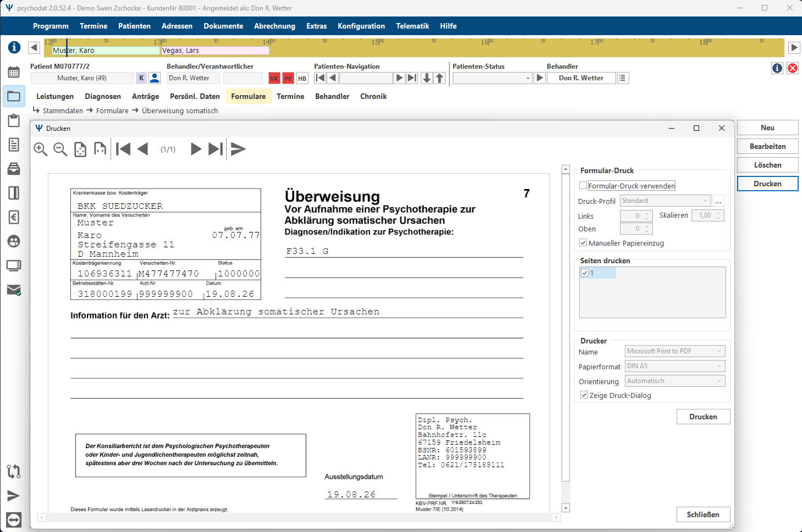Go to previous preview page
This screenshot has height=532, width=802.
[143, 149]
